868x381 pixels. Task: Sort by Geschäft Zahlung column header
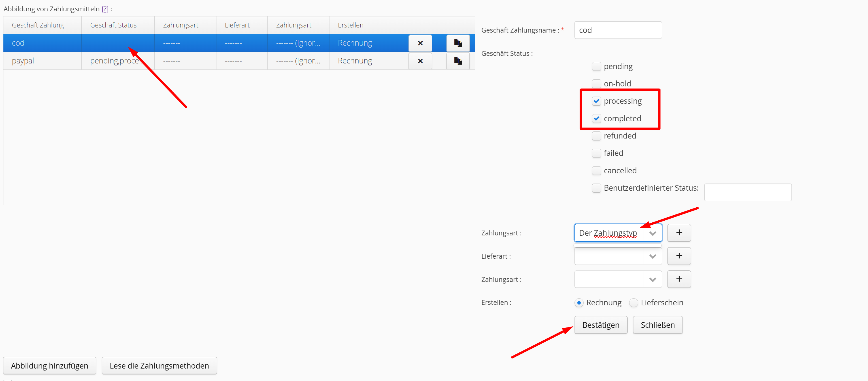coord(38,25)
